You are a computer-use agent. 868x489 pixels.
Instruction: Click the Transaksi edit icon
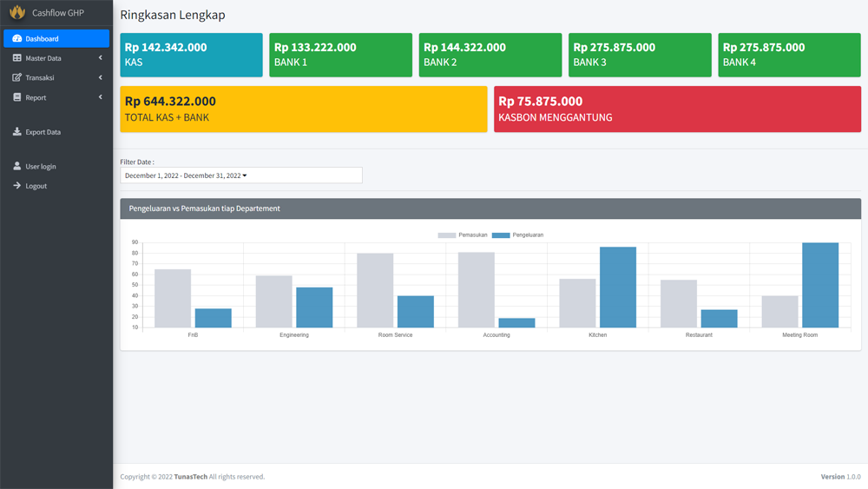click(x=17, y=78)
